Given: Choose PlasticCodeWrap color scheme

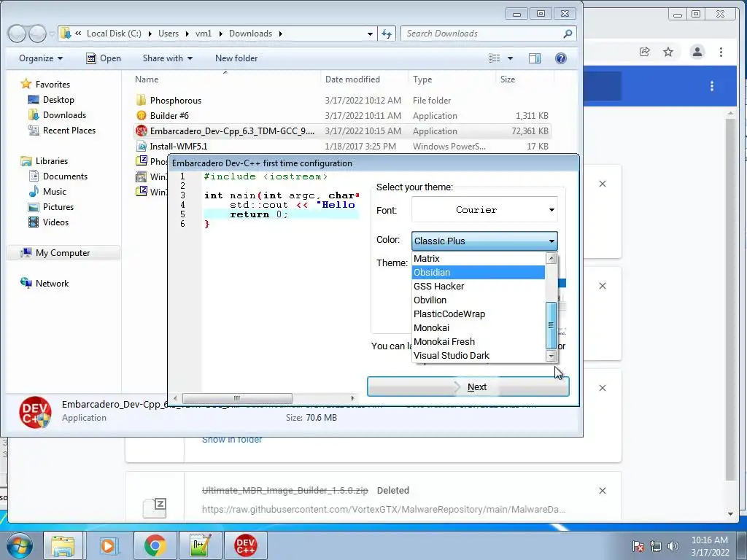Looking at the screenshot, I should pyautogui.click(x=479, y=314).
